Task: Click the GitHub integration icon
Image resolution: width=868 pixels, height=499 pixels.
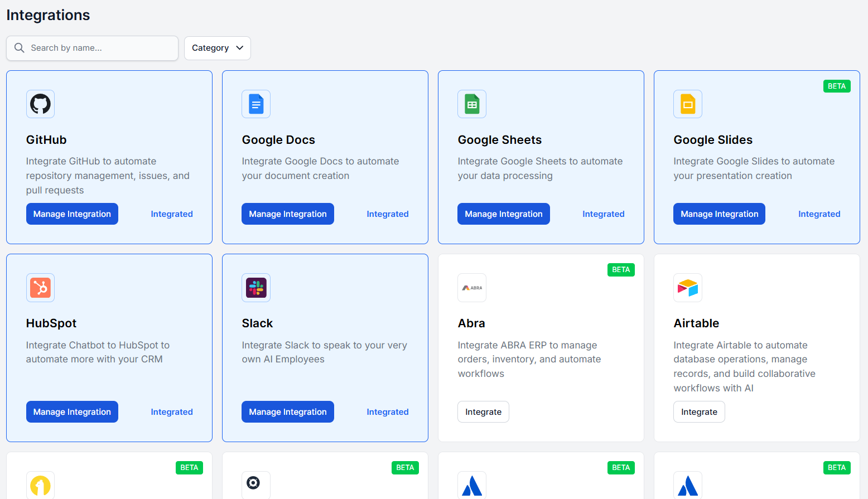Action: point(40,104)
